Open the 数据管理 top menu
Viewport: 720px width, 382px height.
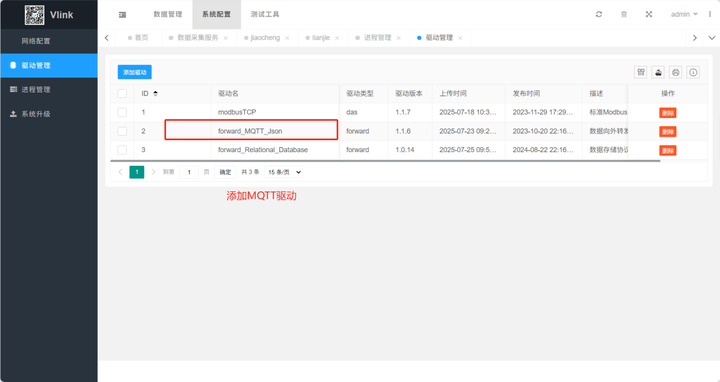168,14
